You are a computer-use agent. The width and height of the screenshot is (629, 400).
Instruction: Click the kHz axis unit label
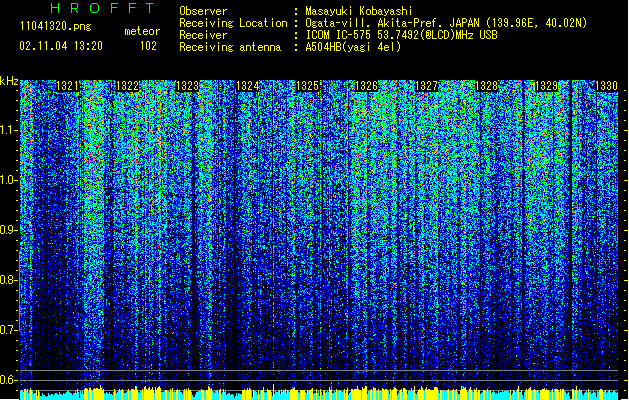(9, 81)
